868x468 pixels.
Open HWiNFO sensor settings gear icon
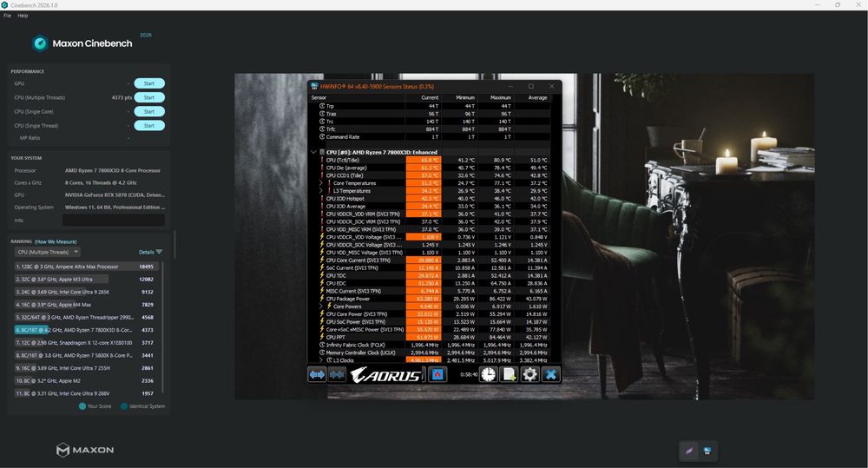tap(529, 375)
